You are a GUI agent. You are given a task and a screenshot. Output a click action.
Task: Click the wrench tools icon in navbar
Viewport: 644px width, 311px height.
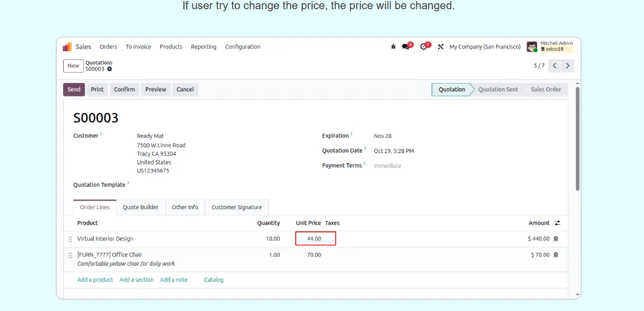440,47
